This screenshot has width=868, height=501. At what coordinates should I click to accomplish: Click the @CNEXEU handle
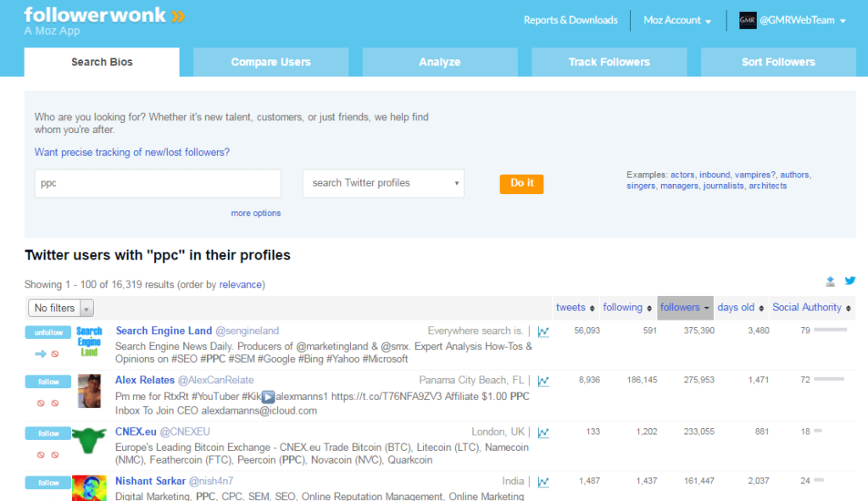[x=185, y=431]
